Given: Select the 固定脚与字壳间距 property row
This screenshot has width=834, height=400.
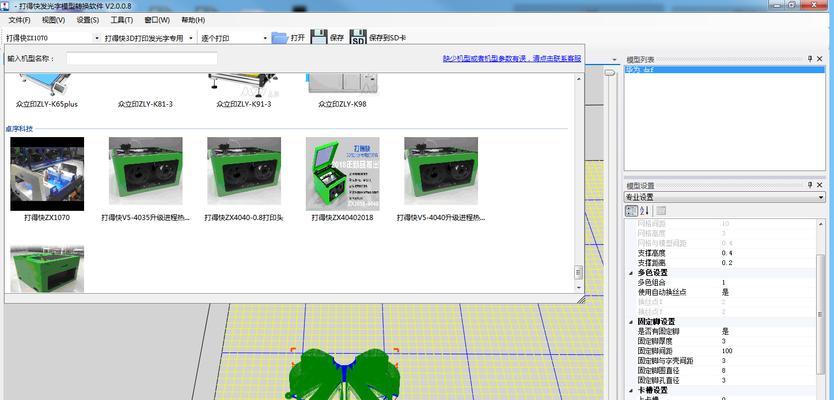Looking at the screenshot, I should click(721, 361).
